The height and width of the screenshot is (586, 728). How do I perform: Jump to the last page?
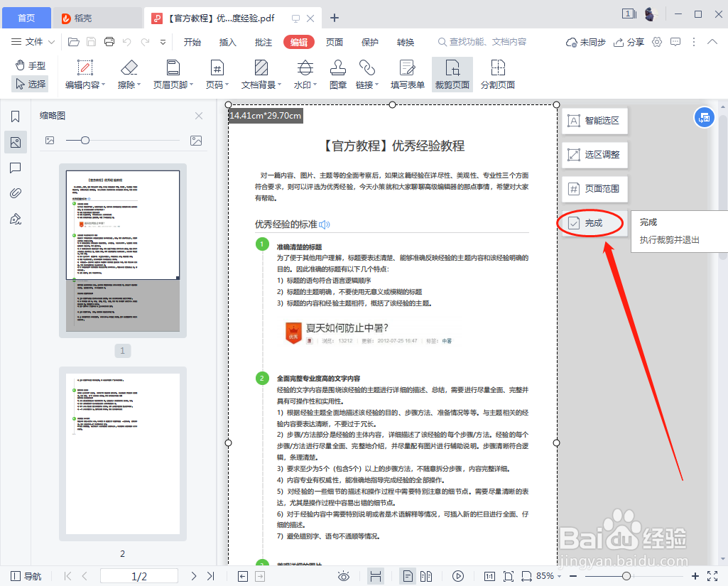(x=211, y=576)
